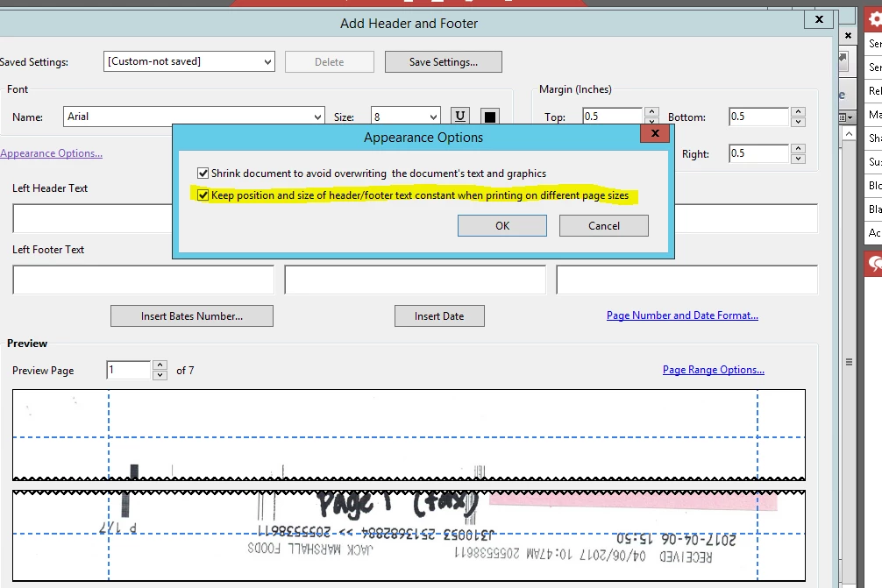The width and height of the screenshot is (882, 588).
Task: Click the Insert Bates Number button
Action: coord(192,316)
